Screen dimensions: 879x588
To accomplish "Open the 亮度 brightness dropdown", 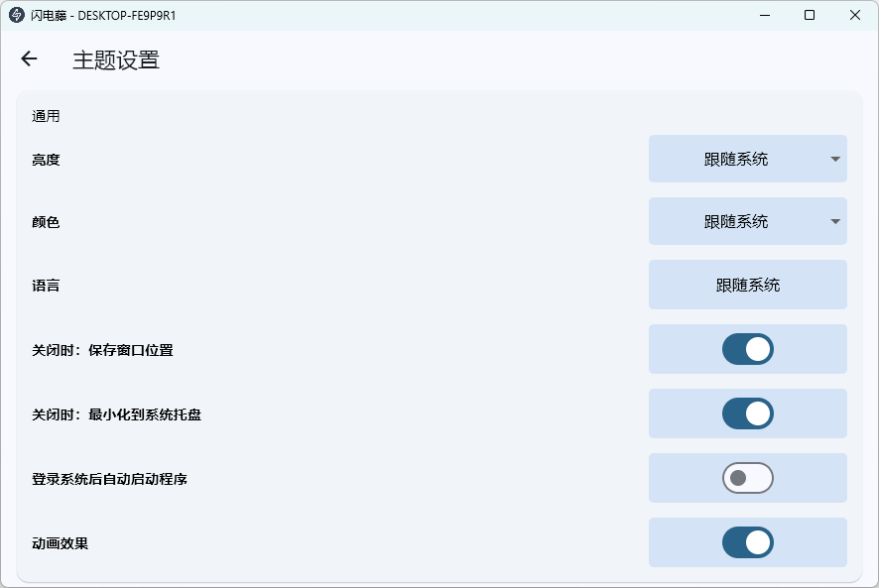I will tap(747, 159).
